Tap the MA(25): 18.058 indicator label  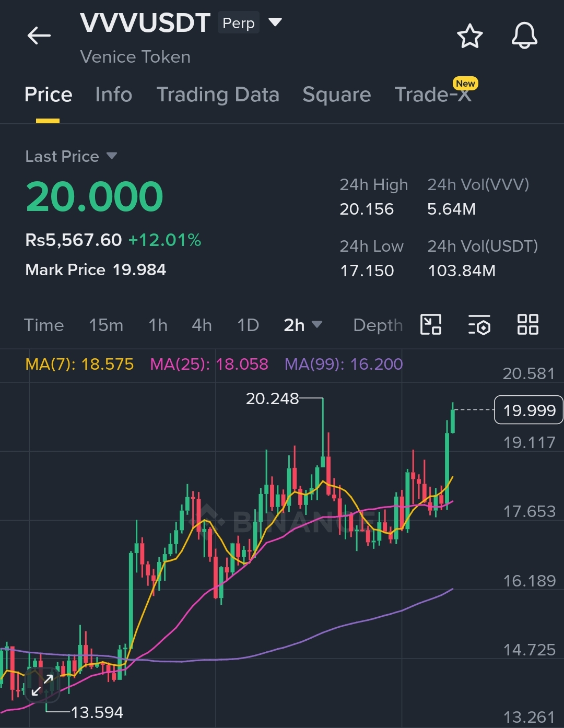209,364
